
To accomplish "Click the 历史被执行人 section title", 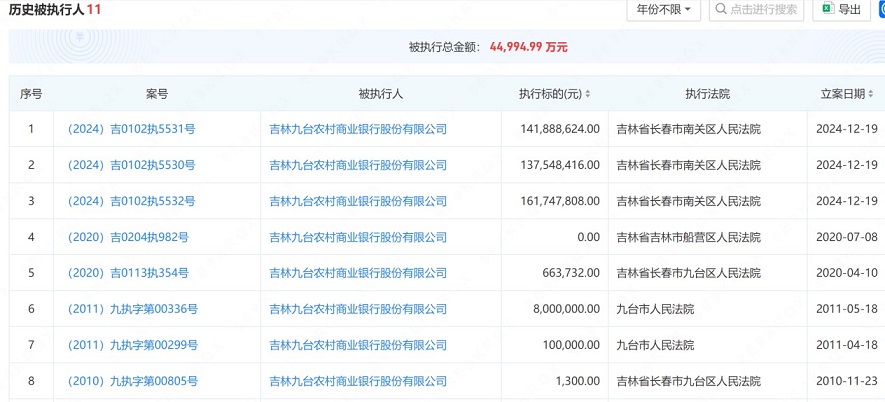I will [47, 9].
